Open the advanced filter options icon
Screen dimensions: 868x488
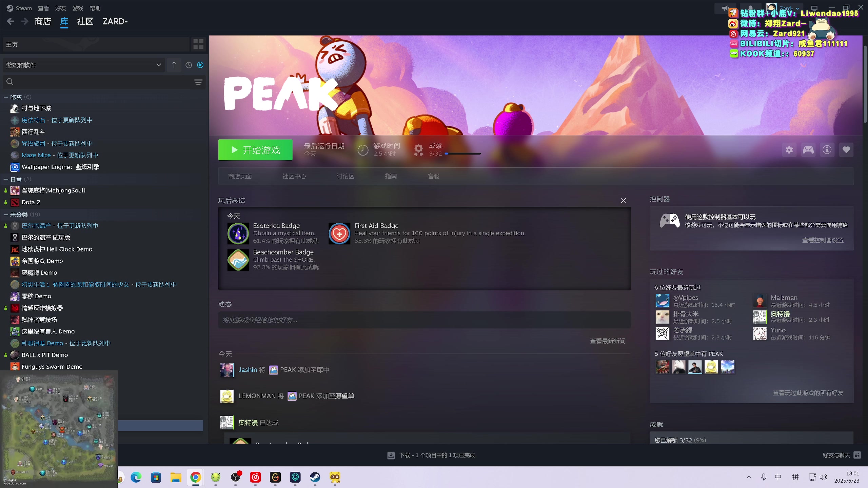(198, 82)
